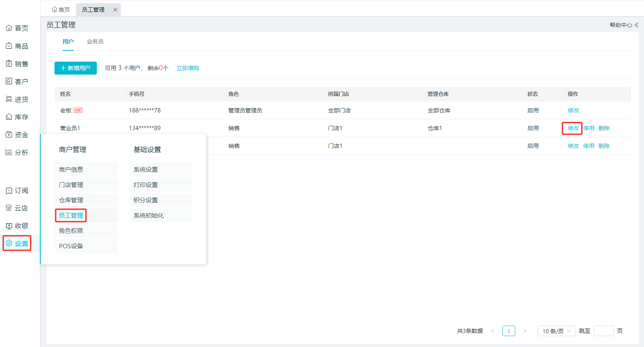Click the 当前 badge beside 老板
This screenshot has height=347, width=644.
(x=78, y=110)
